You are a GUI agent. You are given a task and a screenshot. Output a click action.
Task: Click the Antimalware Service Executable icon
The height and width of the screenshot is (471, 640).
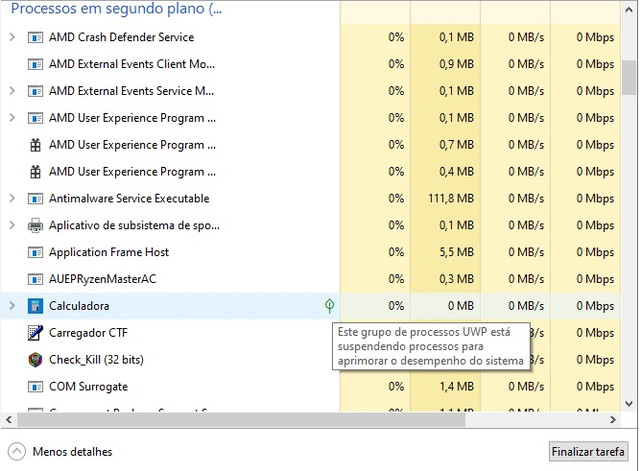35,199
